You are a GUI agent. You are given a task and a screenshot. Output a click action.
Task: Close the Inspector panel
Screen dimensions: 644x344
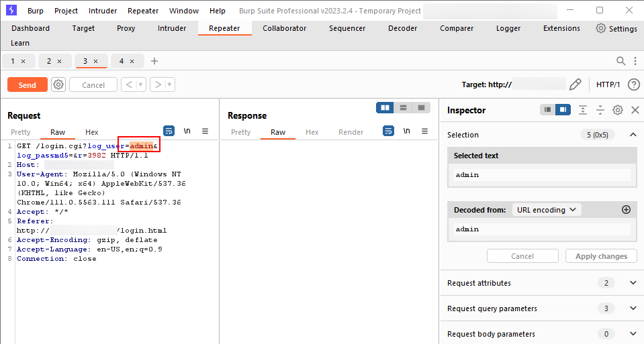click(635, 109)
